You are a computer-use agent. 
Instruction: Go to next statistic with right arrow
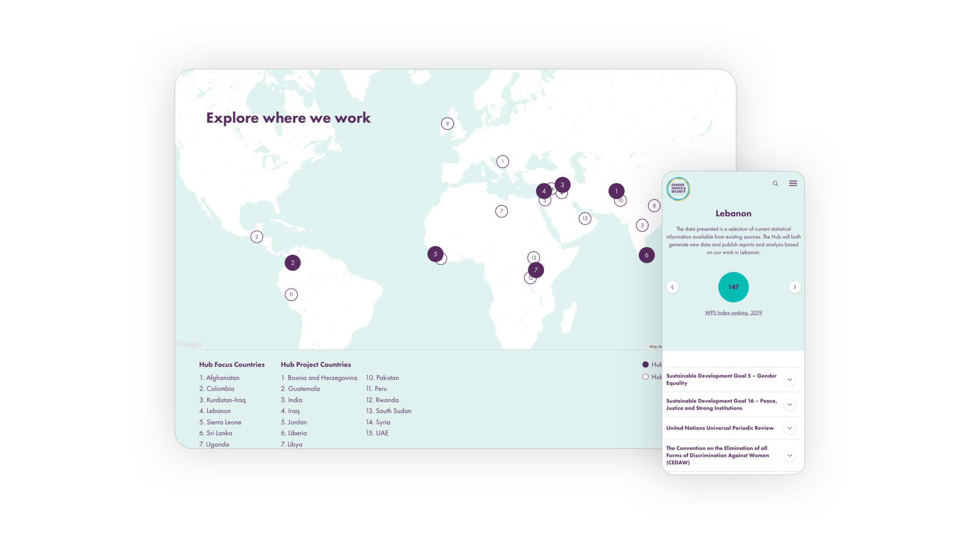(x=794, y=287)
